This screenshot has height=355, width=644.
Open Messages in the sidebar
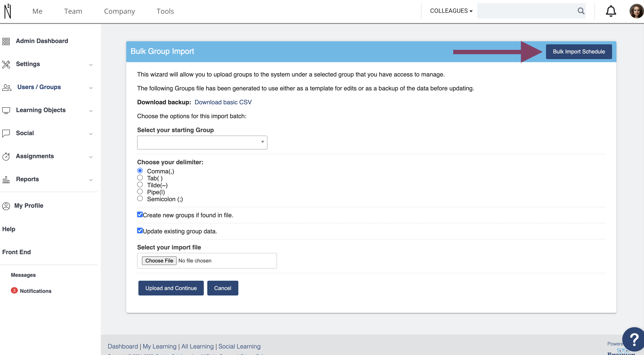tap(23, 275)
